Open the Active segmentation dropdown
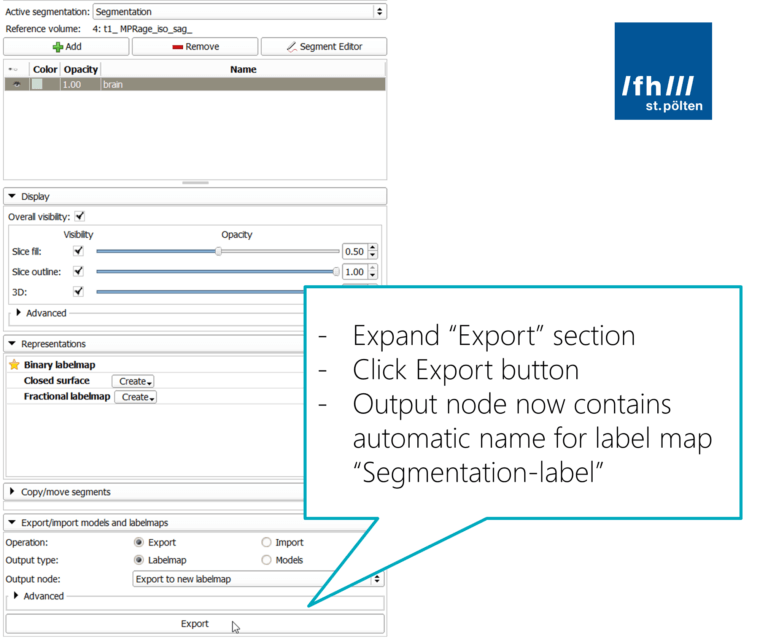This screenshot has width=768, height=642. (x=239, y=11)
